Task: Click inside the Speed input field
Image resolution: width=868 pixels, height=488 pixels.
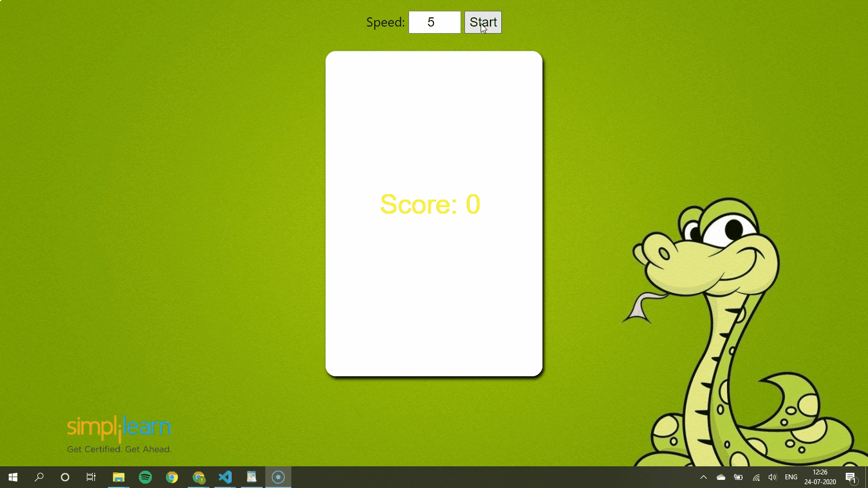Action: 434,22
